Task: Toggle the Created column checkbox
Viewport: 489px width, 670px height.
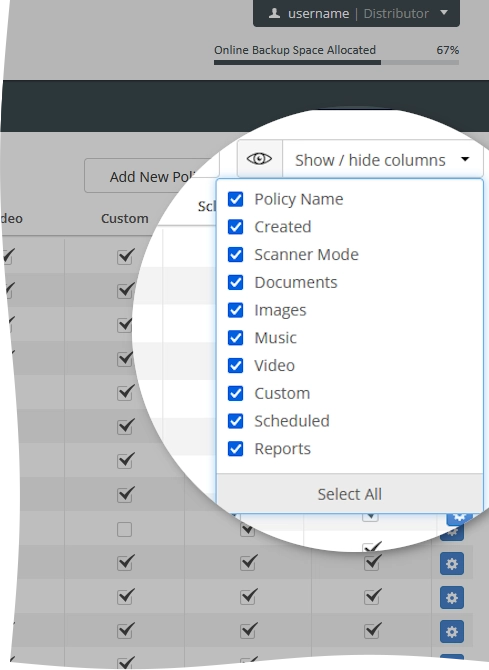Action: (236, 227)
